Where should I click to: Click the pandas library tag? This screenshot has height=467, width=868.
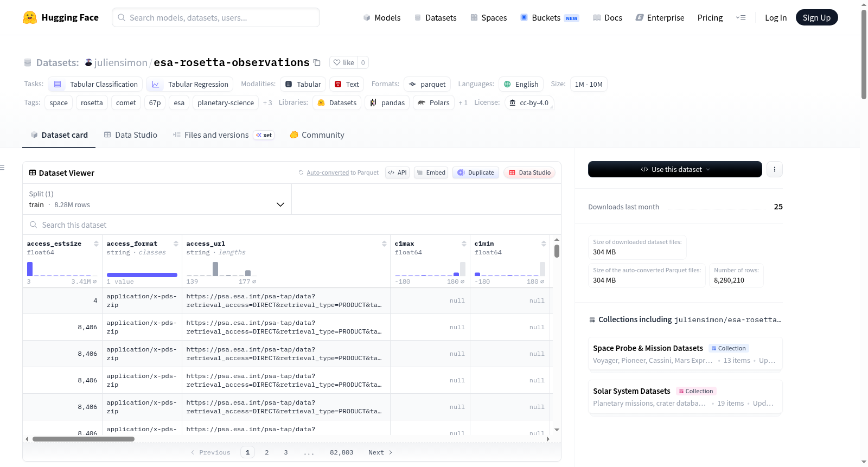(x=387, y=103)
